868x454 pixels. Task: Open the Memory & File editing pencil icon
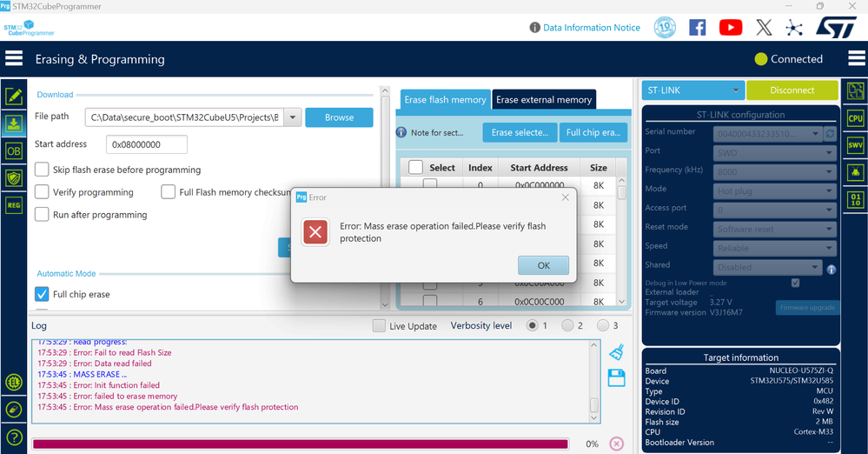[14, 96]
